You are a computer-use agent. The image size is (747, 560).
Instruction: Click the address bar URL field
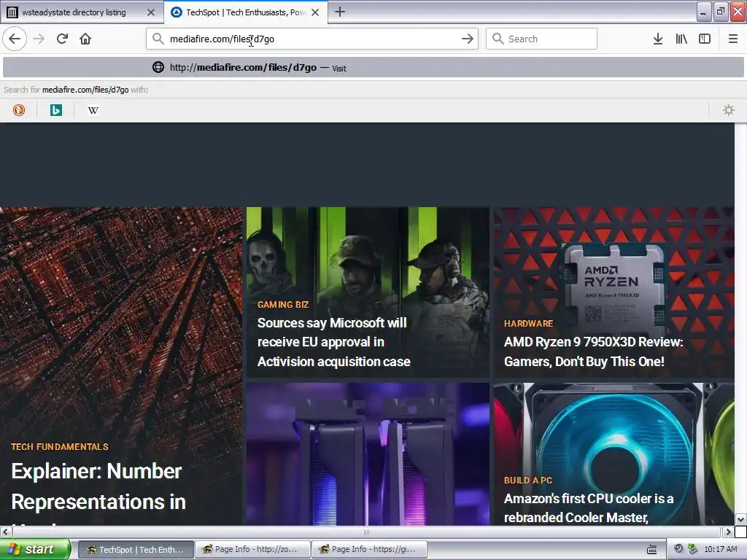[312, 39]
